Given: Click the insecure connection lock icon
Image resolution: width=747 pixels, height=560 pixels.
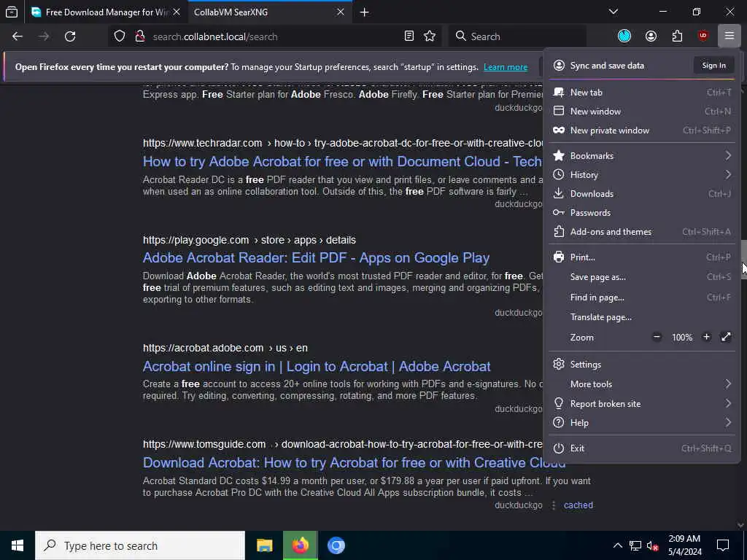Looking at the screenshot, I should pyautogui.click(x=140, y=36).
